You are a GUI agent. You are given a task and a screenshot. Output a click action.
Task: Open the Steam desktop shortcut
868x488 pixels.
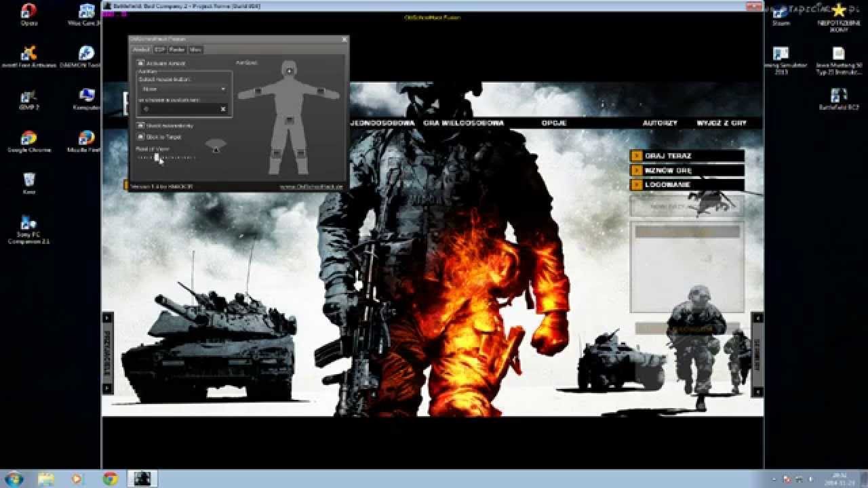(781, 14)
